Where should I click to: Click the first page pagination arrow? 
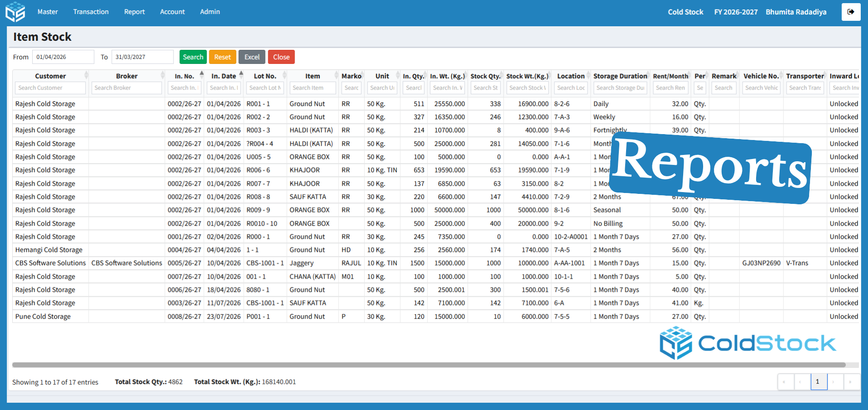(x=785, y=381)
